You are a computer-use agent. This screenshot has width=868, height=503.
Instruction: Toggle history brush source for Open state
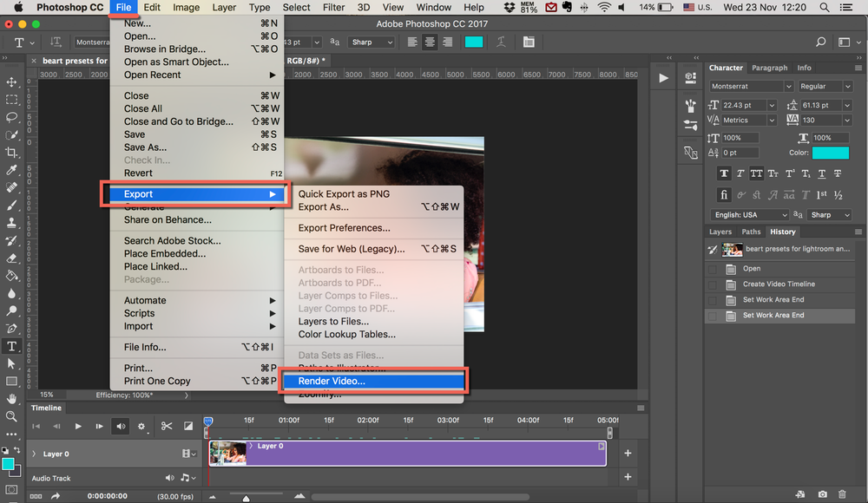tap(713, 269)
